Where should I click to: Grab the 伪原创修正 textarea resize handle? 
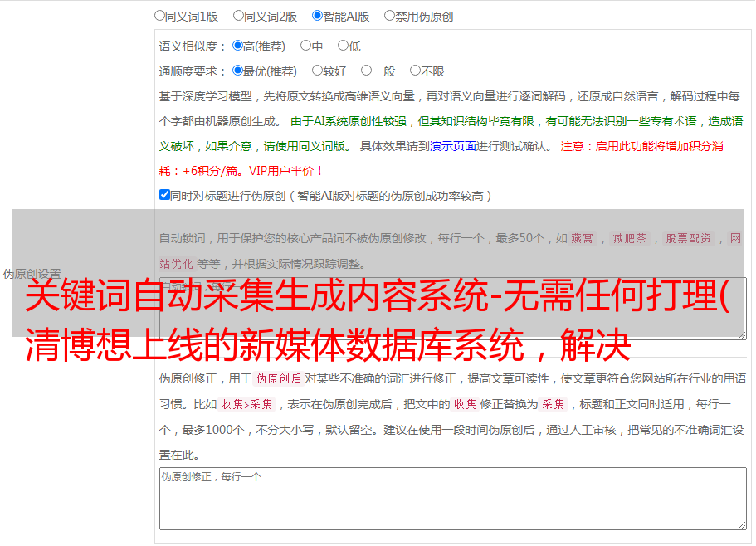742,526
